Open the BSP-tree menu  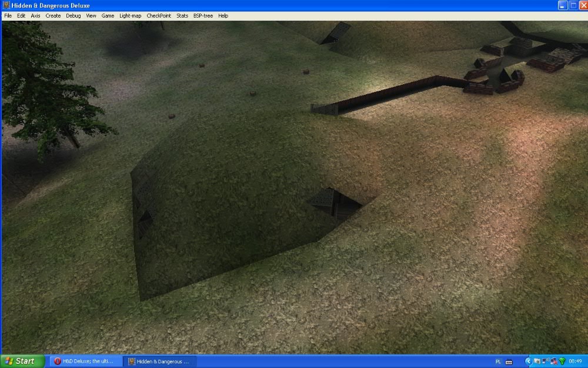203,16
